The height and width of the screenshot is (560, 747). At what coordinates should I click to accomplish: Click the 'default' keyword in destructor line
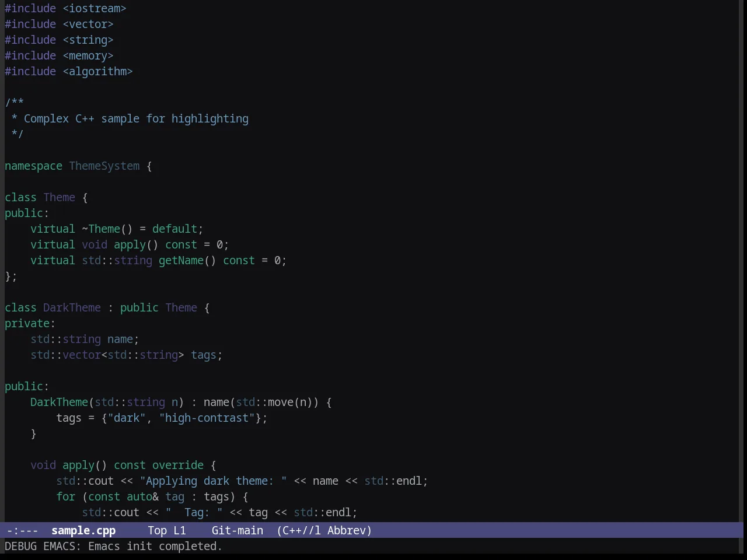click(x=174, y=229)
